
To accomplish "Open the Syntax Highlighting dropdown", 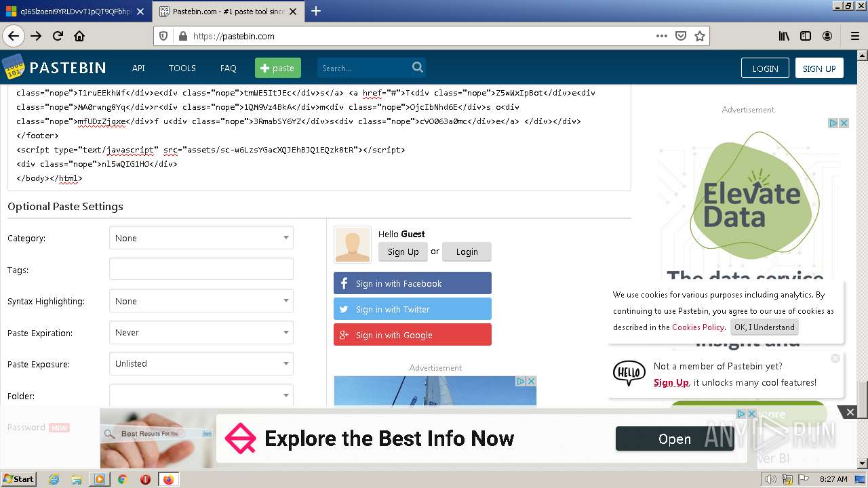I will pyautogui.click(x=201, y=301).
